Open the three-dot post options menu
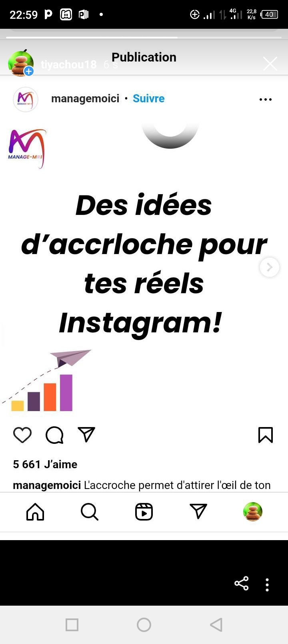The width and height of the screenshot is (288, 644). pos(266,99)
